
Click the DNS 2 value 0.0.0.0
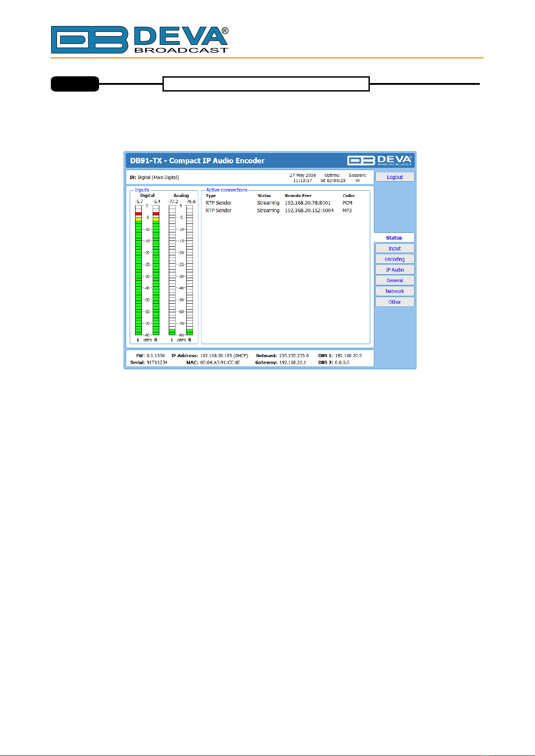342,363
